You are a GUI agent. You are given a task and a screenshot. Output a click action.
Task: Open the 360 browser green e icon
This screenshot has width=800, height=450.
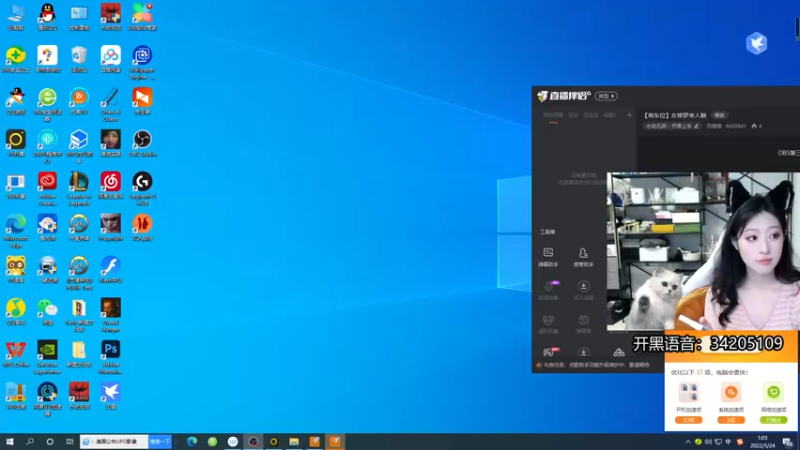(47, 104)
